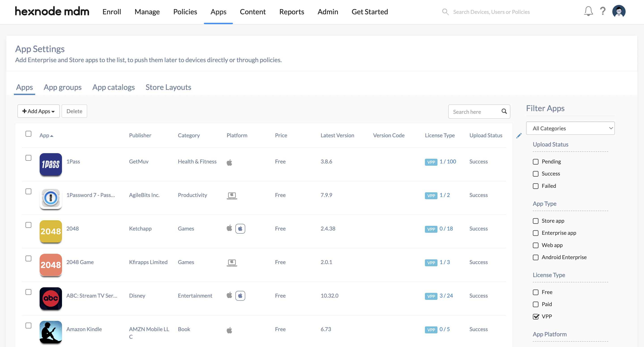Select the Store Layouts tab
Viewport: 644px width, 347px height.
(168, 87)
